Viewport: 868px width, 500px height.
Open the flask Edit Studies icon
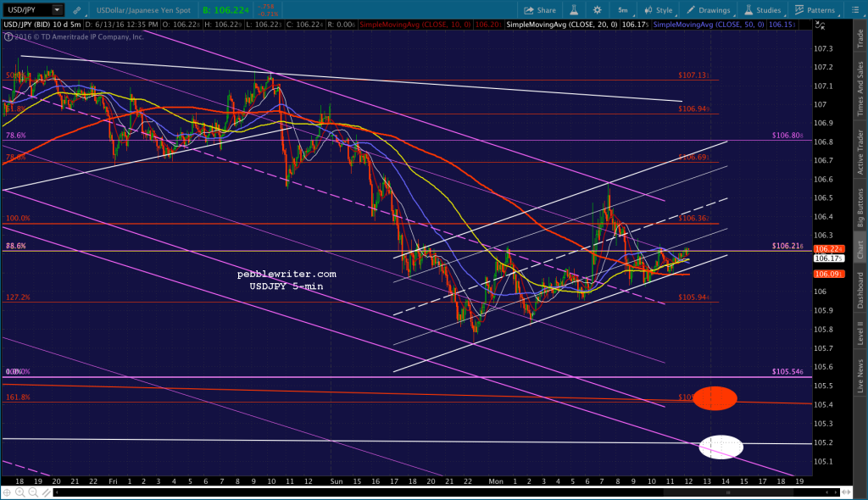click(x=574, y=10)
